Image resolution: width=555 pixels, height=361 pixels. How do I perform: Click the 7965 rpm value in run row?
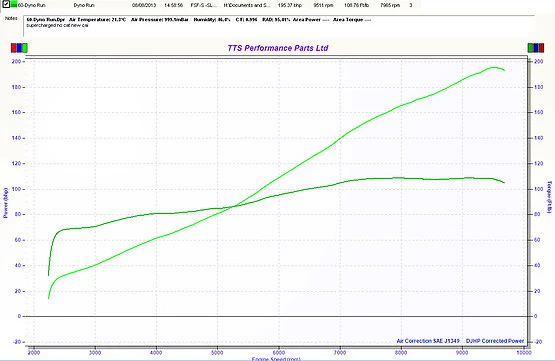[x=390, y=5]
